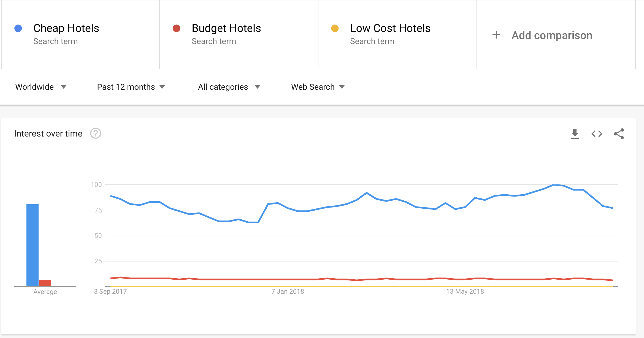Edit the Budget Hotels search term
Screen dimensions: 644x338
point(226,28)
